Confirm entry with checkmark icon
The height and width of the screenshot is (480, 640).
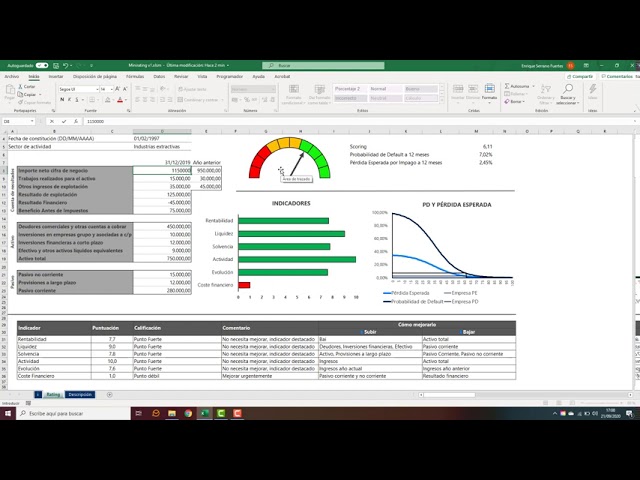(64, 121)
